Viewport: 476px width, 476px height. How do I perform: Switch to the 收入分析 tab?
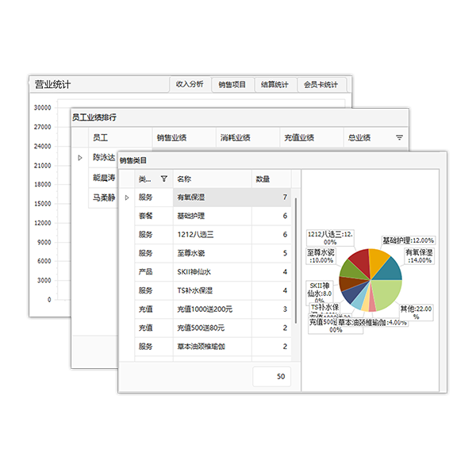coord(189,84)
